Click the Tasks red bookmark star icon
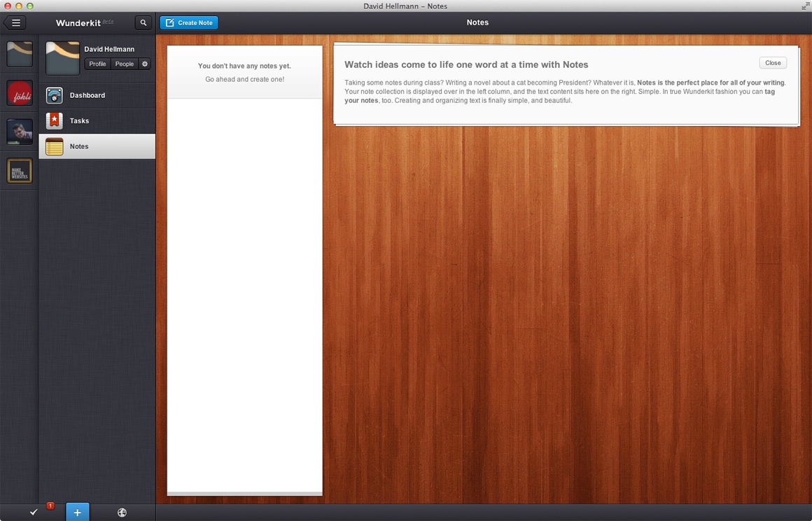Image resolution: width=812 pixels, height=521 pixels. [55, 120]
